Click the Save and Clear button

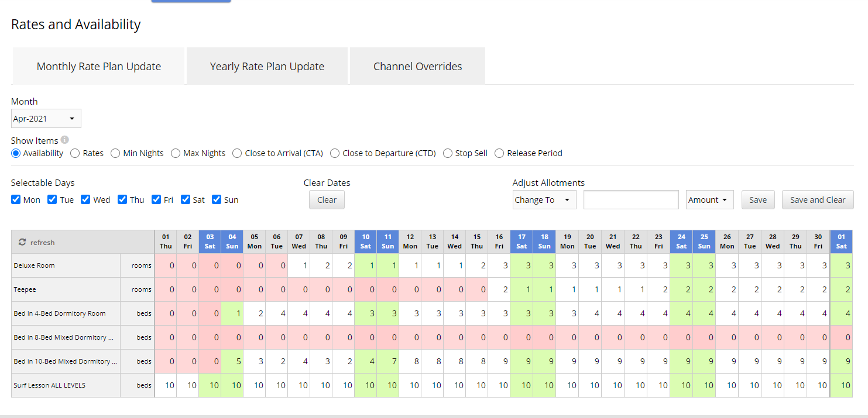tap(817, 200)
